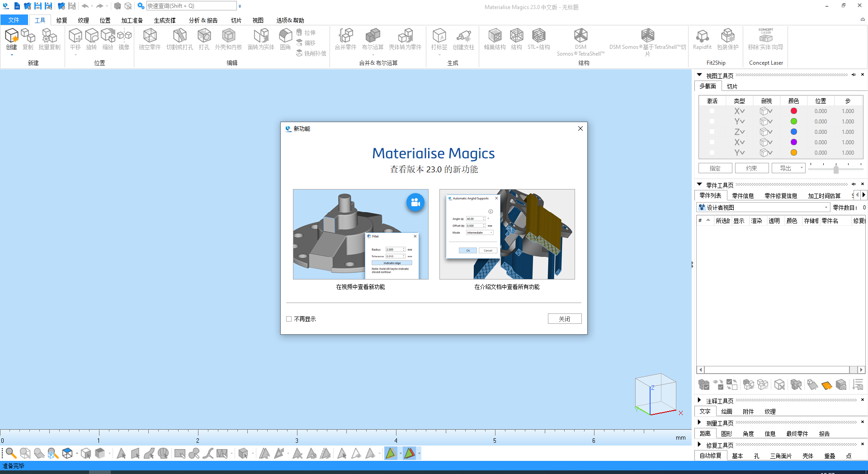Click the 关闭 button in the dialog
This screenshot has width=868, height=474.
click(564, 318)
